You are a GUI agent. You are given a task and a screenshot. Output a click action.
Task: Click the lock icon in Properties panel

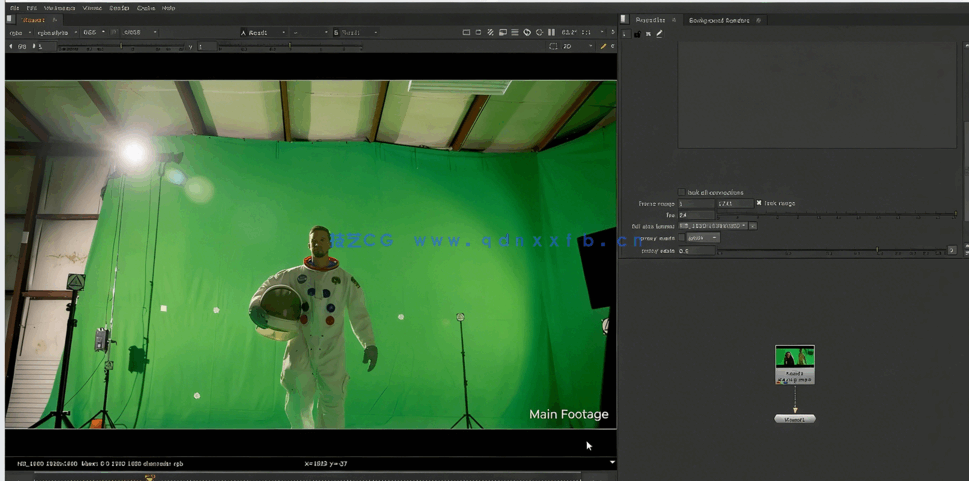(637, 34)
